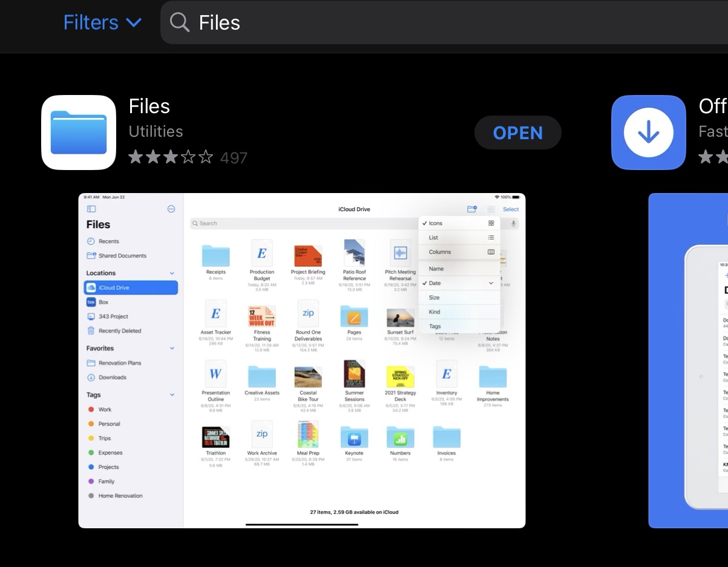The height and width of the screenshot is (567, 728).
Task: Sort by Date in the popup menu
Action: pyautogui.click(x=459, y=283)
